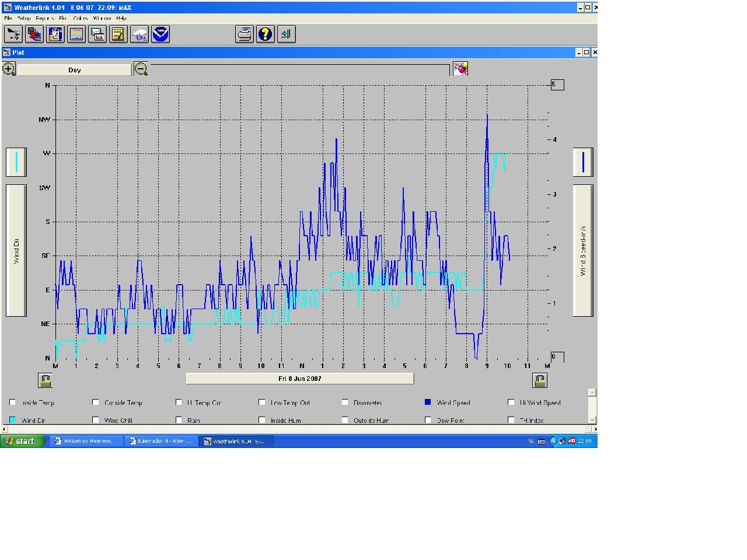
Task: Click the blue Wind Speed line swatch
Action: click(583, 162)
